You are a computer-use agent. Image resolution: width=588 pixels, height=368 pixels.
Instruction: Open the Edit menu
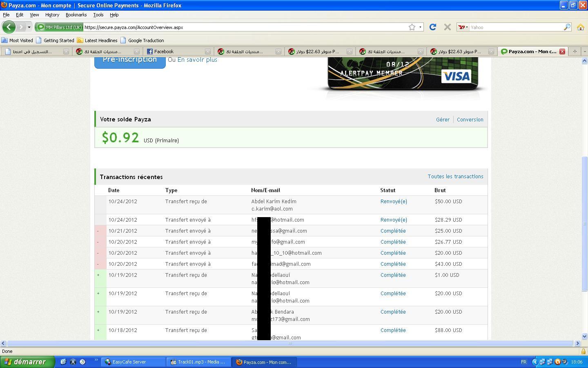(x=20, y=15)
